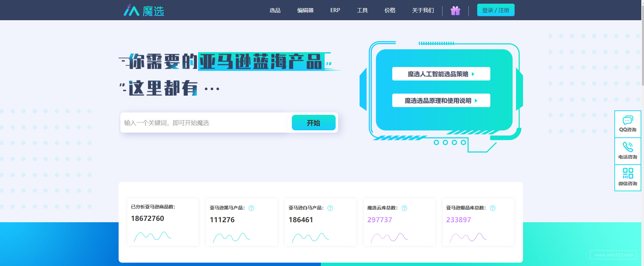This screenshot has width=644, height=266.
Task: Click the purple value 297737
Action: (380, 220)
